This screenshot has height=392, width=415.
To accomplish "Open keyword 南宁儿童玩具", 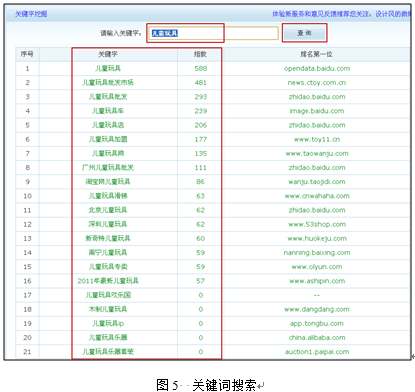I will pos(108,252).
